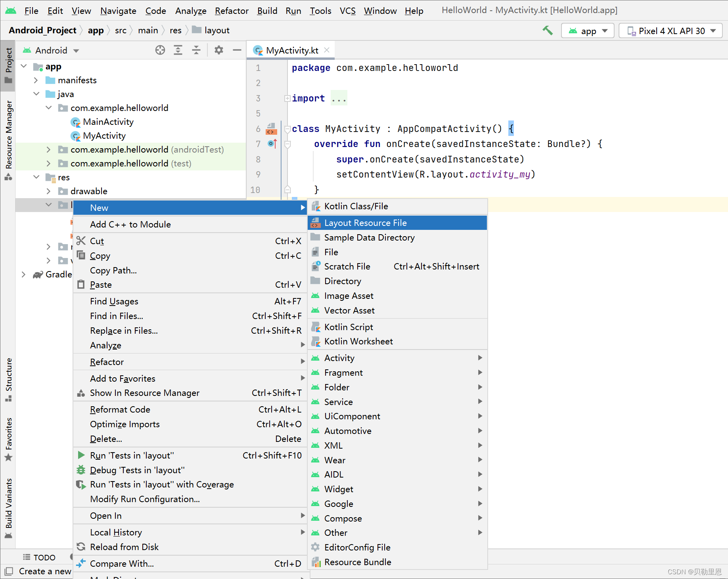Click override gutter icon on line 7
The image size is (728, 579).
coord(272,144)
